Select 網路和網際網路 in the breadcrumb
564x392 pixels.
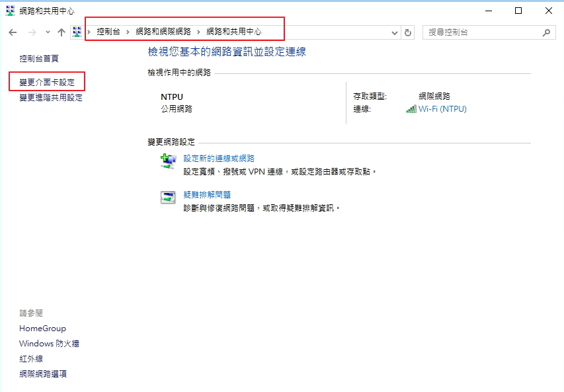[163, 32]
